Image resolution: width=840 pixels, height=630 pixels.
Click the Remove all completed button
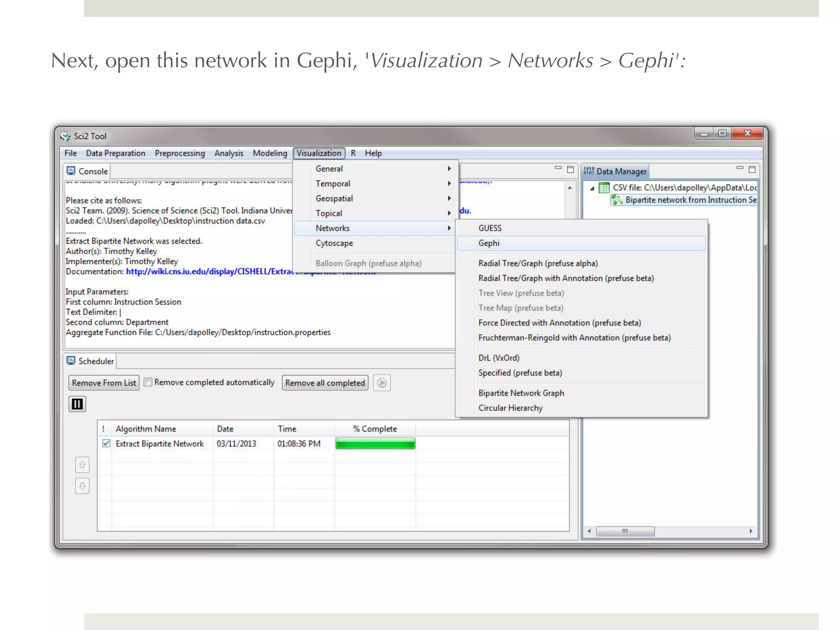[325, 383]
